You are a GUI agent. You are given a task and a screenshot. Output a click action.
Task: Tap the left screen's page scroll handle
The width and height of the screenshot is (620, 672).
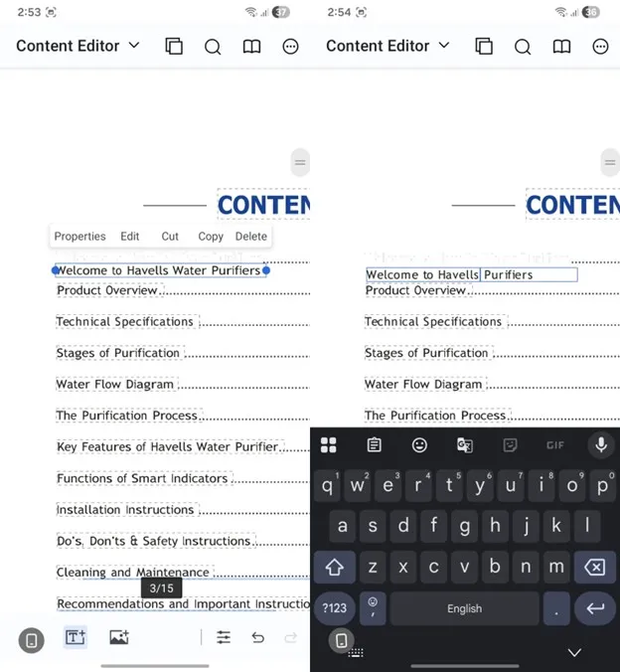pyautogui.click(x=300, y=163)
